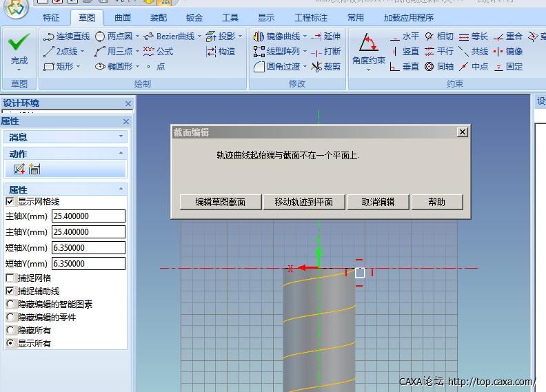Click the 裁剪 trim tool

(325, 66)
